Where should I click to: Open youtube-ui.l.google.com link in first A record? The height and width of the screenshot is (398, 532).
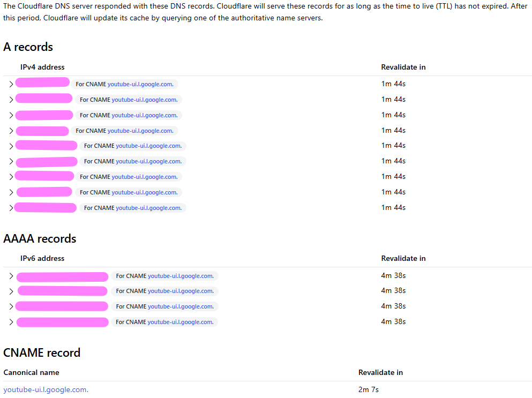click(140, 84)
